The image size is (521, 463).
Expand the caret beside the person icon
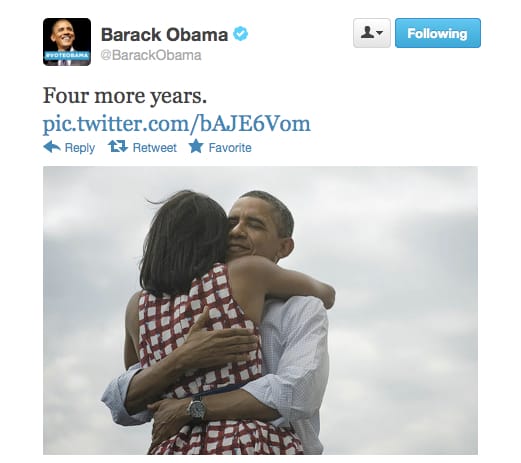[379, 33]
